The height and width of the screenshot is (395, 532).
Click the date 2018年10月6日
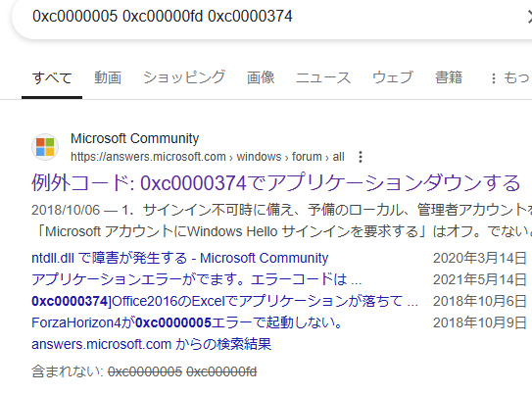pyautogui.click(x=480, y=301)
